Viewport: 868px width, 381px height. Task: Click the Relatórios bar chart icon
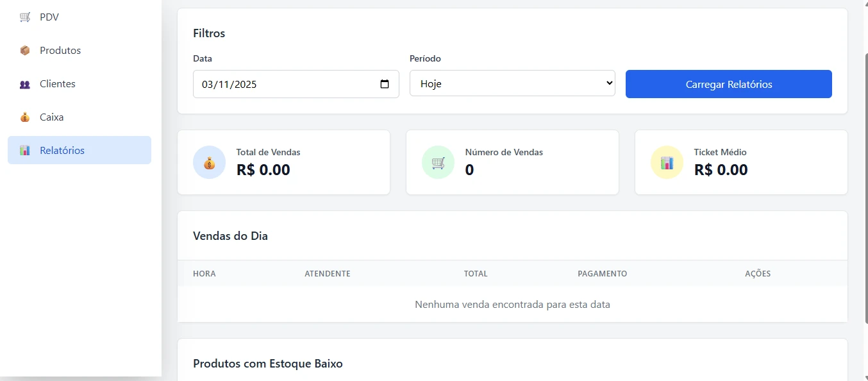[x=25, y=151]
